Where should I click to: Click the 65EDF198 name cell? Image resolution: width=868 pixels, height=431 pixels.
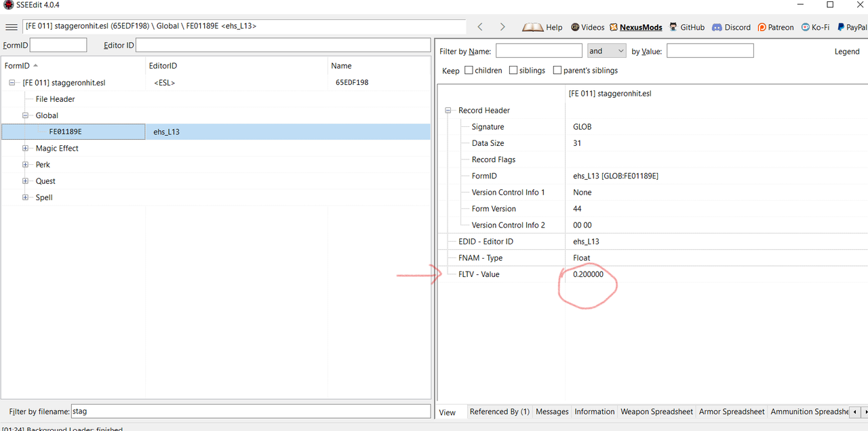click(352, 83)
